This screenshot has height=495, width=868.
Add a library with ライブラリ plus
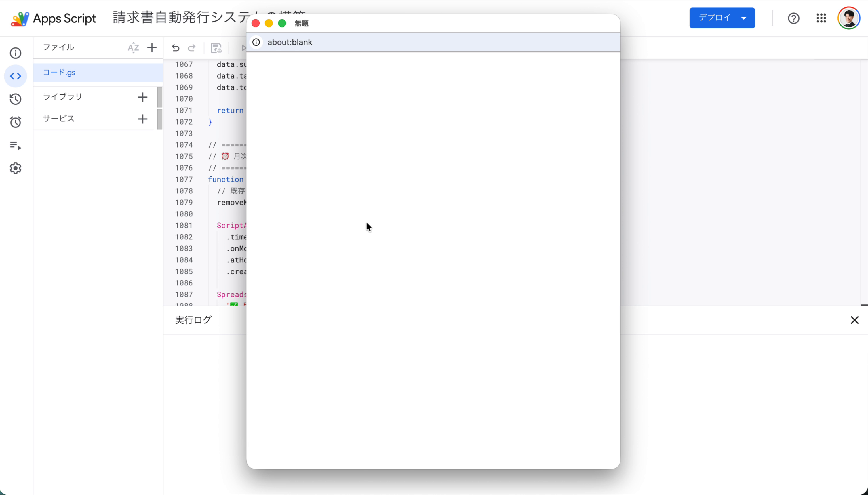point(143,97)
